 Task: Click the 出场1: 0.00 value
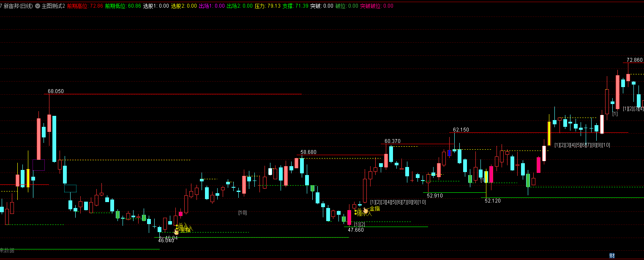point(212,6)
